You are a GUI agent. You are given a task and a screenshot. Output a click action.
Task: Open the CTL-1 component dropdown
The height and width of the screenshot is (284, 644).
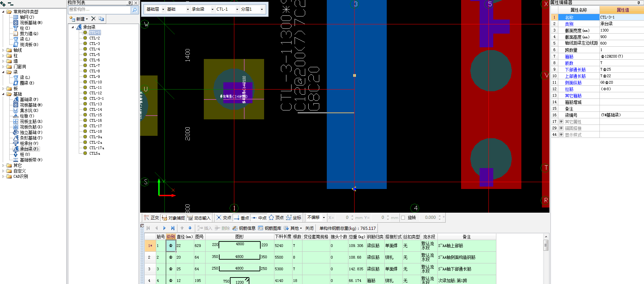[237, 9]
